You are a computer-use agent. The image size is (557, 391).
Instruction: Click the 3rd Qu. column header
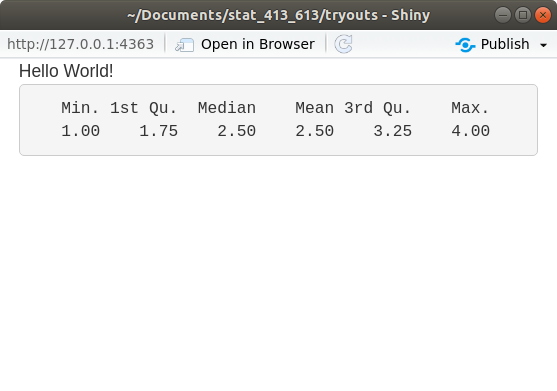click(x=378, y=108)
